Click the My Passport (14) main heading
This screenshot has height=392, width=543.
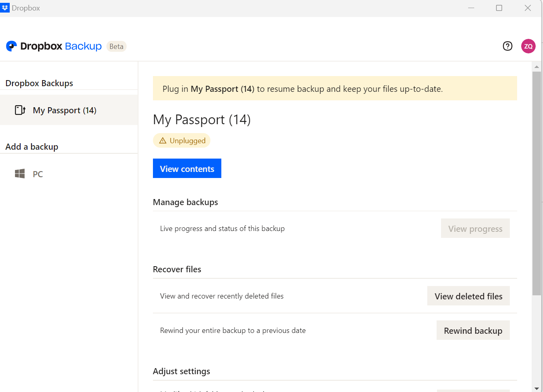(202, 120)
